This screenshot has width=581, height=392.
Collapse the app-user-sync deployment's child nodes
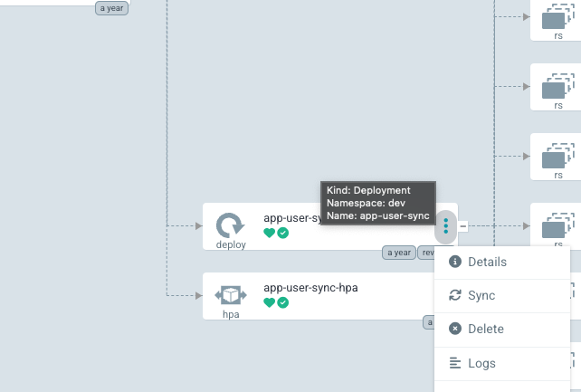[x=462, y=226]
